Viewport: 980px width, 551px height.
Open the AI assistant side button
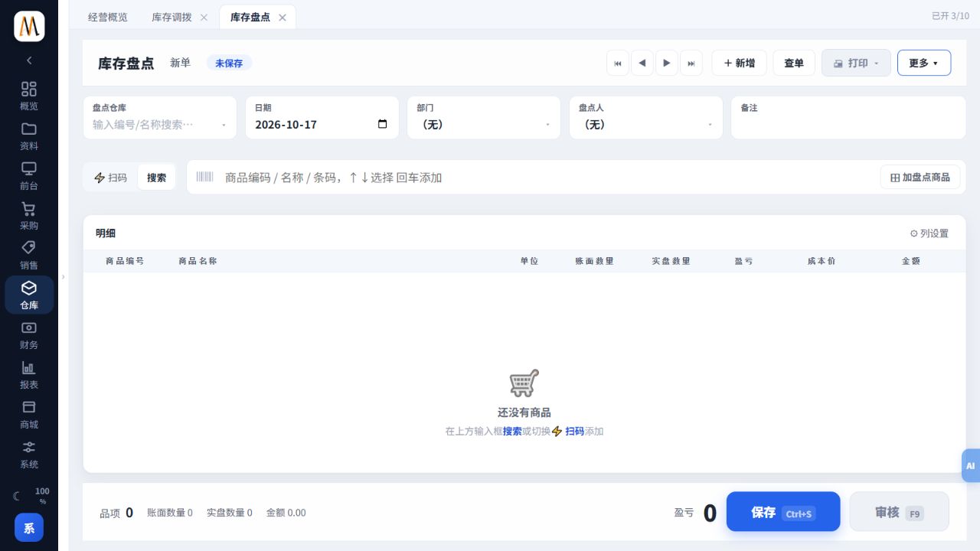click(x=971, y=465)
